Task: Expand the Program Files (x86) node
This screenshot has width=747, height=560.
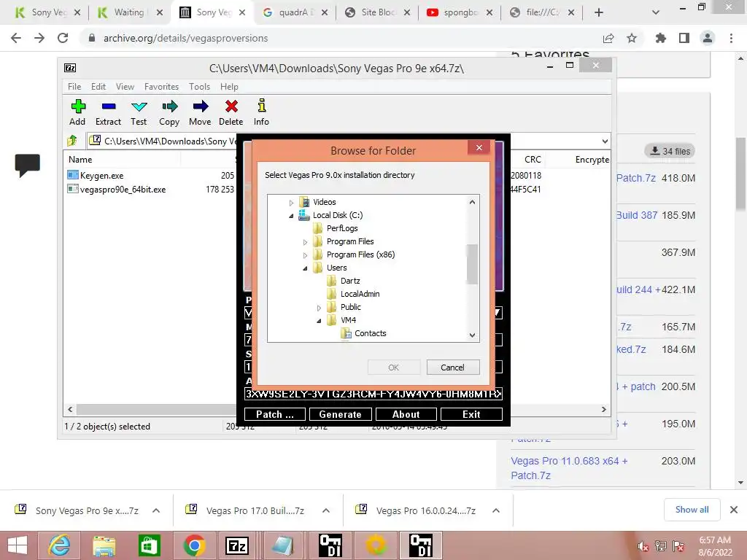Action: click(306, 255)
